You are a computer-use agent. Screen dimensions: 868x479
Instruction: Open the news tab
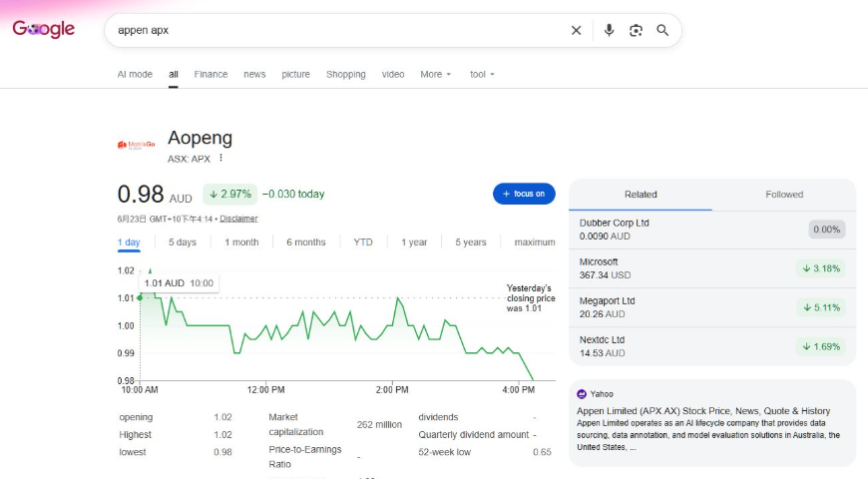pos(254,74)
